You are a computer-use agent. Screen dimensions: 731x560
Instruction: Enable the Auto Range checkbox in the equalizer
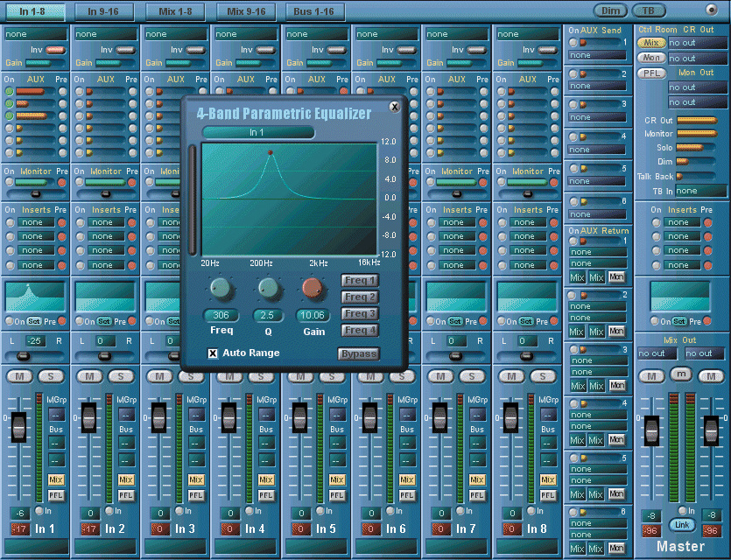[212, 353]
